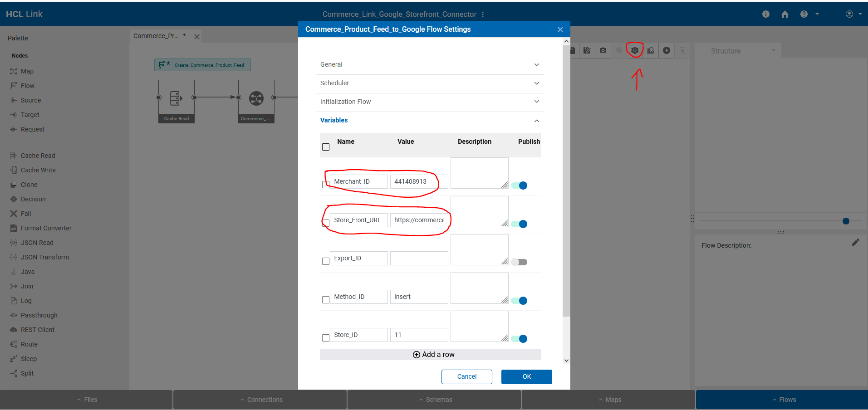Image resolution: width=868 pixels, height=410 pixels.
Task: Click the Cancel button
Action: (x=467, y=377)
